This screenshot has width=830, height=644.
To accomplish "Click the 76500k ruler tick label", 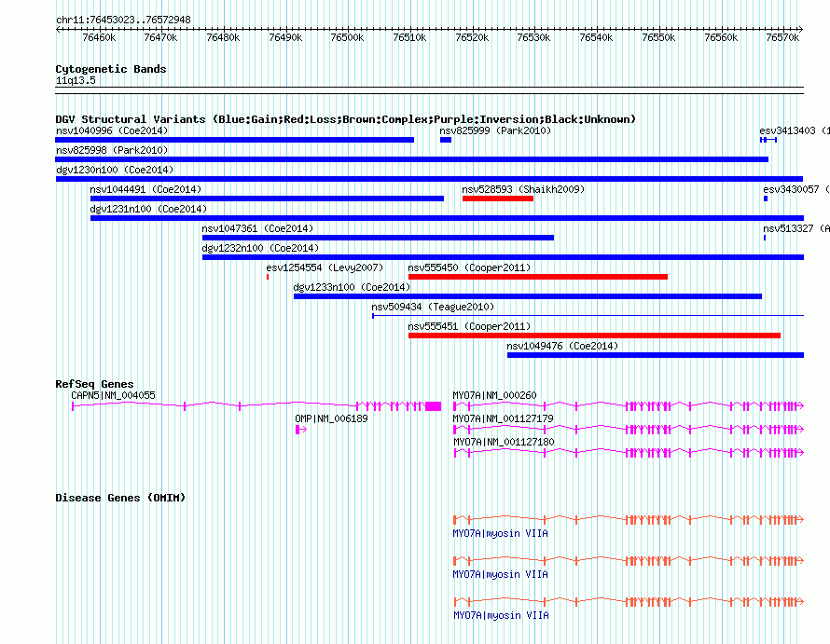I will 347,37.
